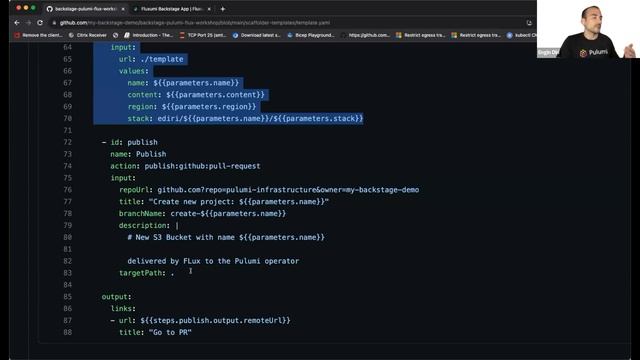Close the Backstage App tab
Image resolution: width=640 pixels, height=360 pixels.
tap(209, 9)
